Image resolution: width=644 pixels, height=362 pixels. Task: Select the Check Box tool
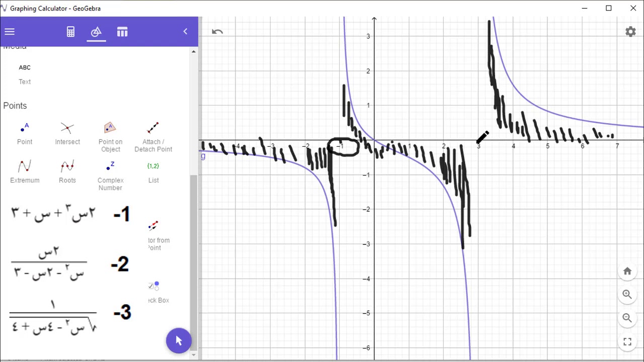coord(157,293)
